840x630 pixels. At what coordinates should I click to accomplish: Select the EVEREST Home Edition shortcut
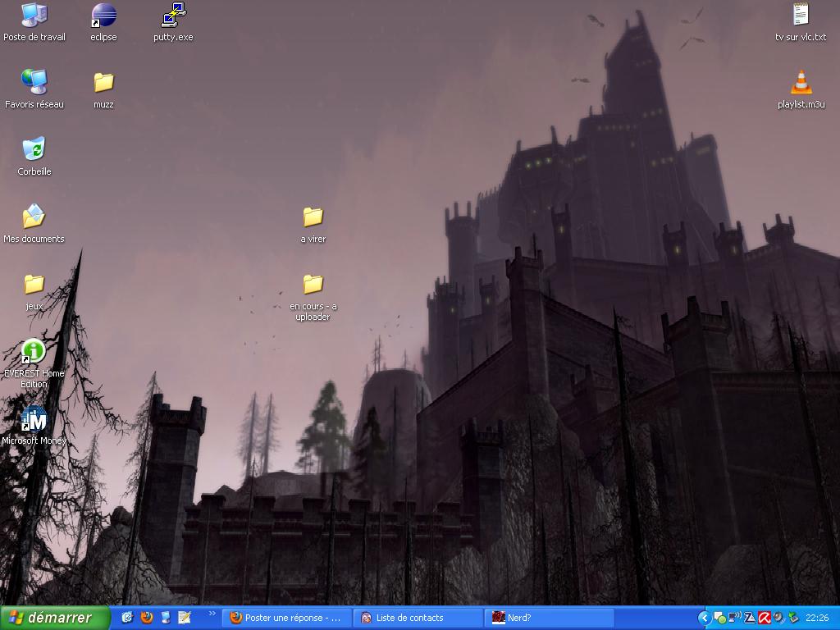coord(34,363)
